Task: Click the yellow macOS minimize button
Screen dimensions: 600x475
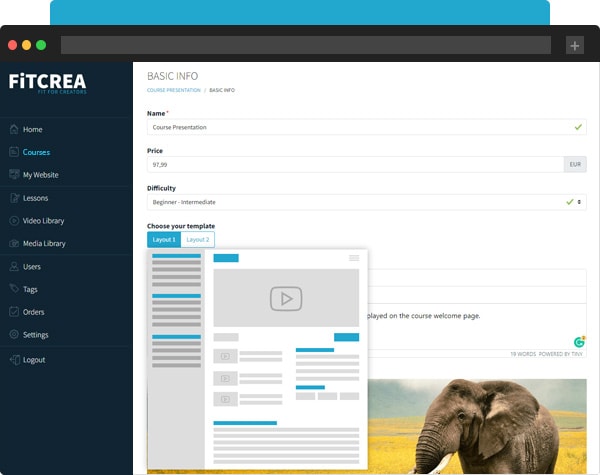Action: (26, 45)
